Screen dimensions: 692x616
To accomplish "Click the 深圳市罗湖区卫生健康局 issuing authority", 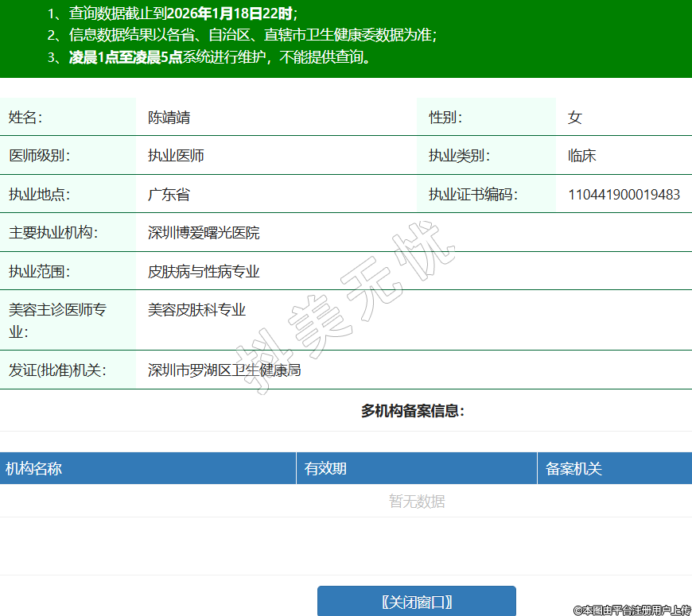I will point(224,370).
